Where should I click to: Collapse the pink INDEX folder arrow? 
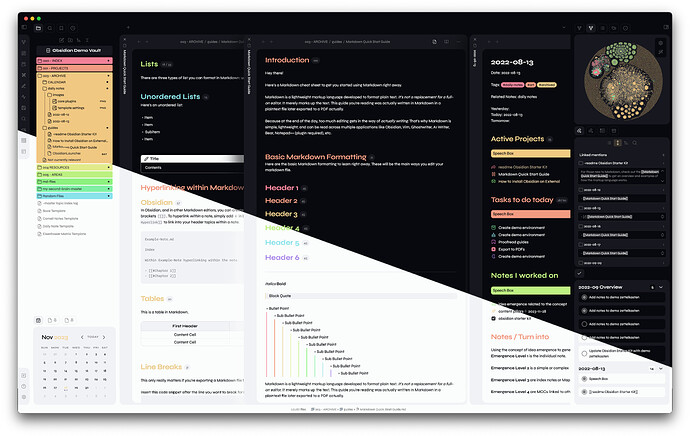point(108,61)
